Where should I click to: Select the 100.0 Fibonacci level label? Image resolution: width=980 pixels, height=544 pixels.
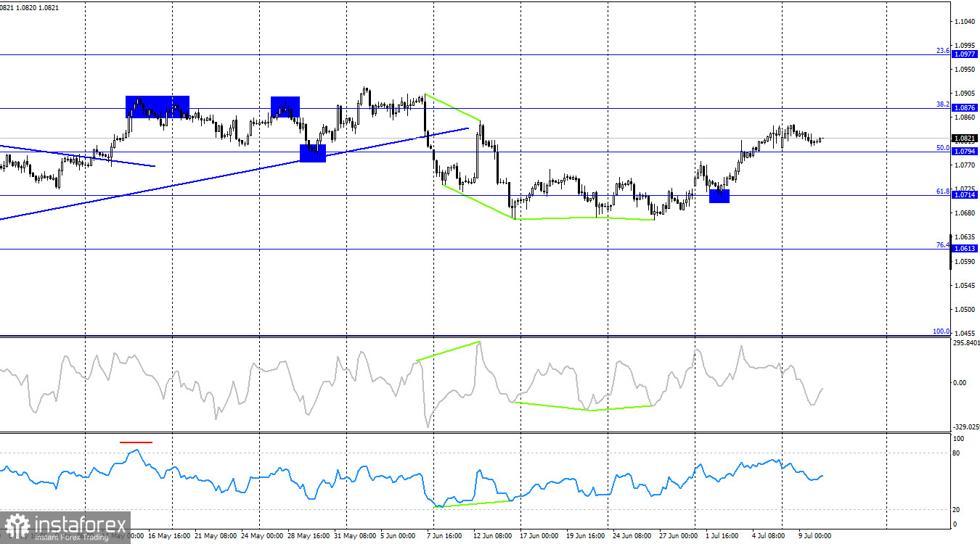[941, 331]
